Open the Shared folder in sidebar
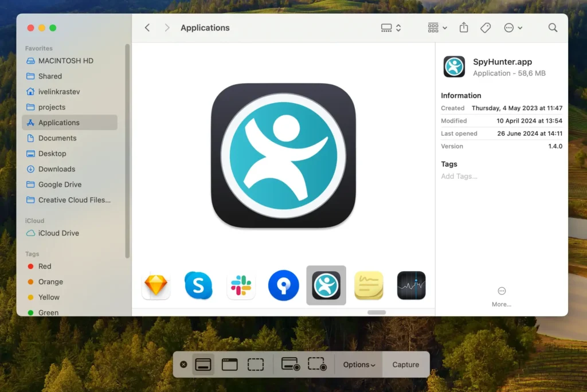This screenshot has width=587, height=392. pos(69,76)
